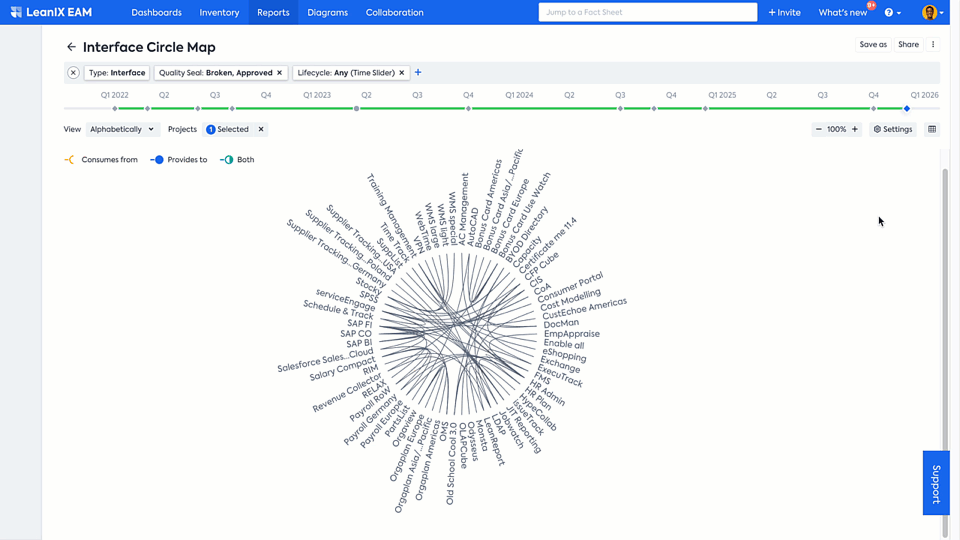The height and width of the screenshot is (540, 960).
Task: Open the three-dot more options menu
Action: click(933, 44)
